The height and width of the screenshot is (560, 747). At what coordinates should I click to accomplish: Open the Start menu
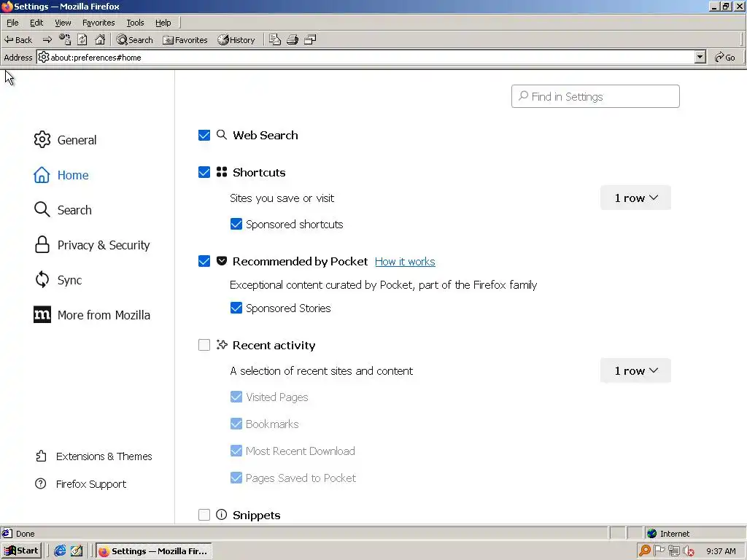pyautogui.click(x=21, y=551)
